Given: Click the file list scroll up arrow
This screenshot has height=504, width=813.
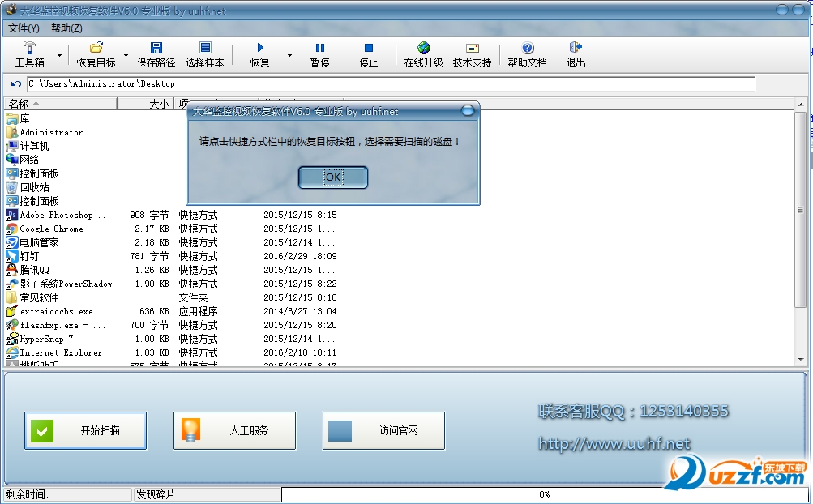Looking at the screenshot, I should click(801, 105).
